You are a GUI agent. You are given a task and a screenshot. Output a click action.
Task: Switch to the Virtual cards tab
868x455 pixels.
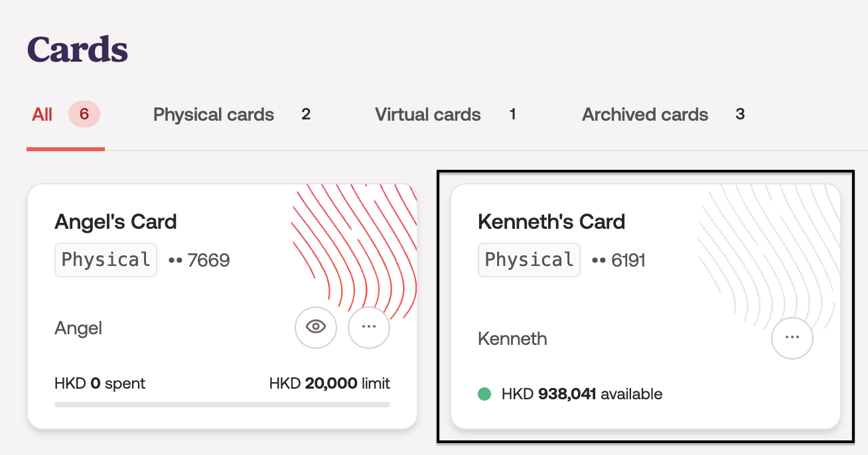[428, 115]
